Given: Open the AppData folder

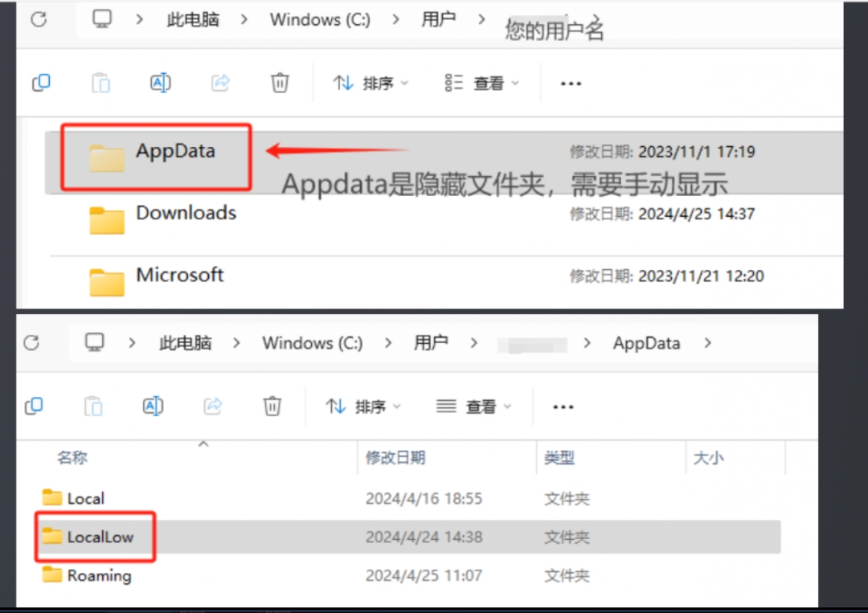Looking at the screenshot, I should [156, 150].
